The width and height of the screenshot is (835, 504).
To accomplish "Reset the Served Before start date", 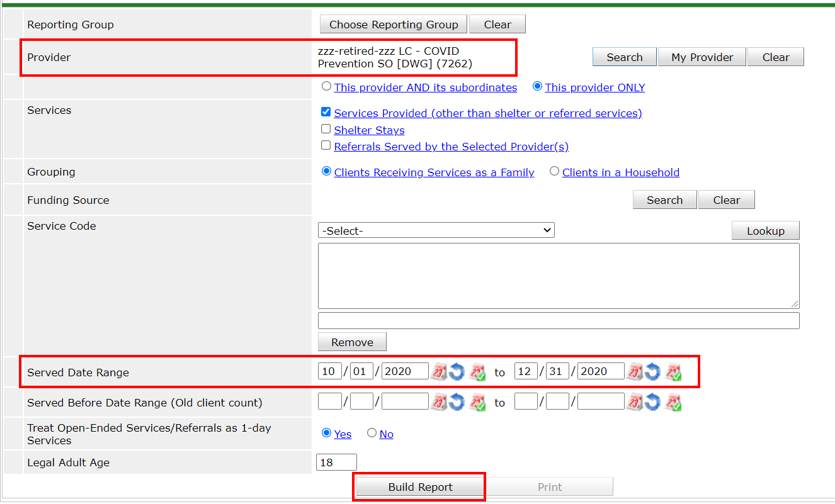I will tap(457, 401).
